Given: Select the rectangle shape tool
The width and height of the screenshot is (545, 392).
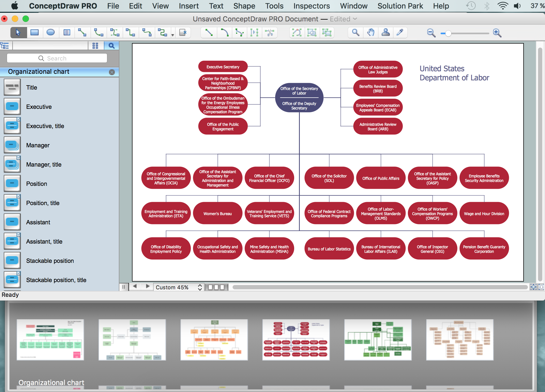Looking at the screenshot, I should click(35, 33).
